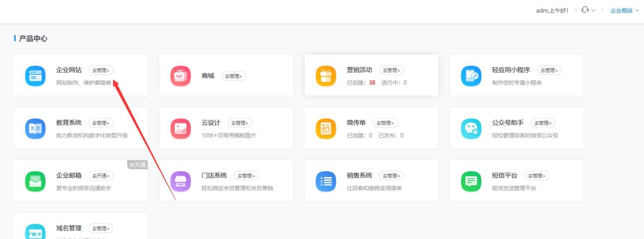Click 去管理 beside 轻应用小程序
The image size is (644, 239).
click(x=549, y=70)
